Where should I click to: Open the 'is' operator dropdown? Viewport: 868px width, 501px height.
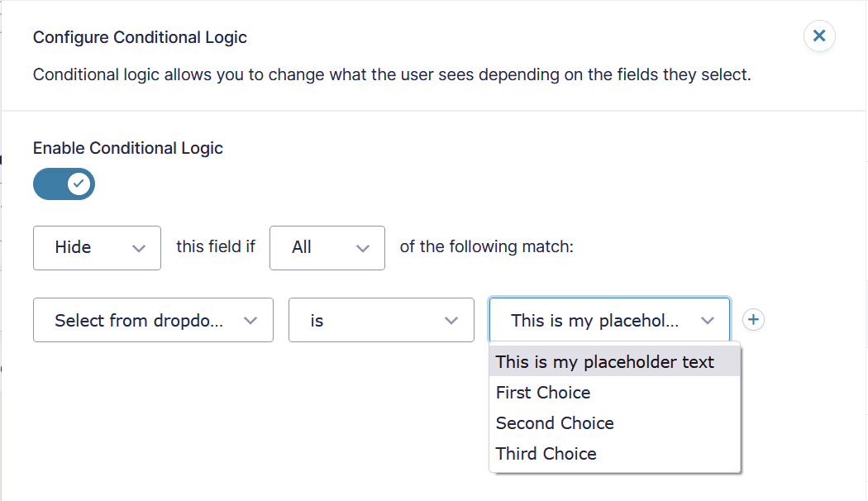point(381,320)
